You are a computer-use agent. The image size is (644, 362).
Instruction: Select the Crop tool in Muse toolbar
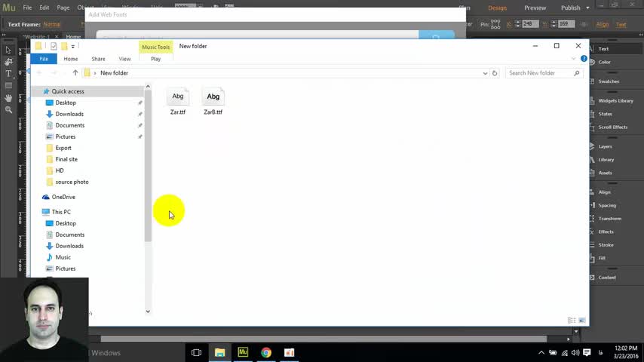8,62
